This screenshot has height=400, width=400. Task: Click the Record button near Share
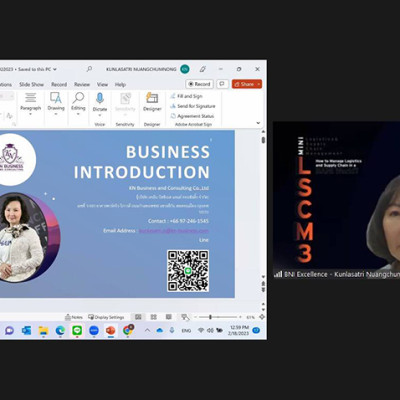tap(199, 84)
